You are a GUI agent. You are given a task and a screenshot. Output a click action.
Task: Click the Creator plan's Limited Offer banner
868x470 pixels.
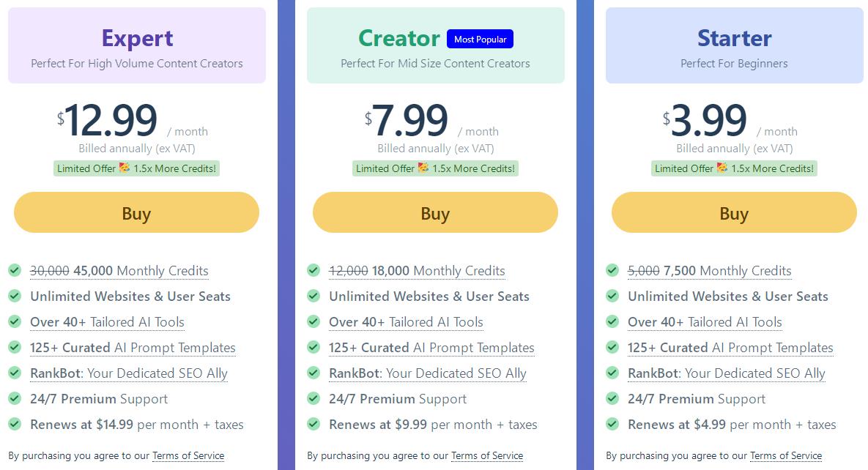(435, 168)
